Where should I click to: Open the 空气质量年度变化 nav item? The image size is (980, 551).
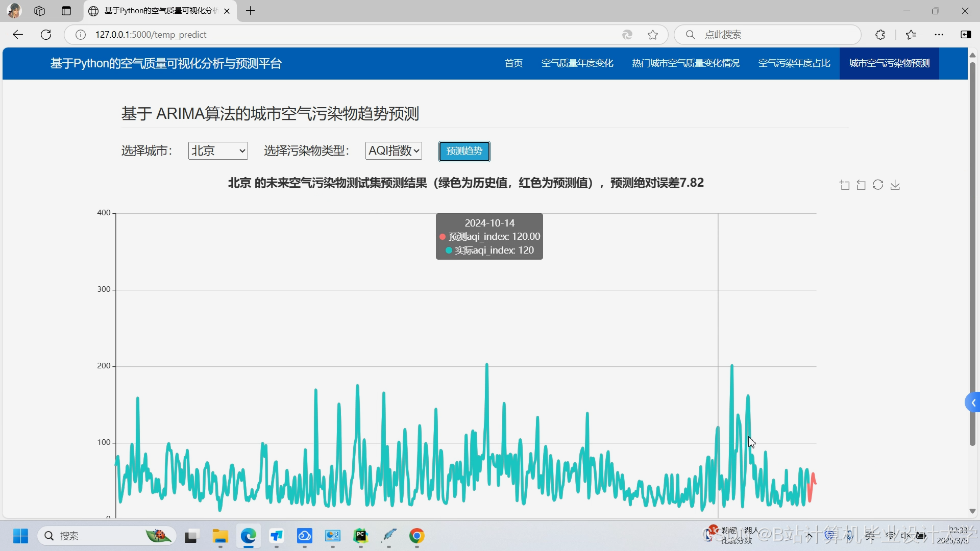click(577, 63)
